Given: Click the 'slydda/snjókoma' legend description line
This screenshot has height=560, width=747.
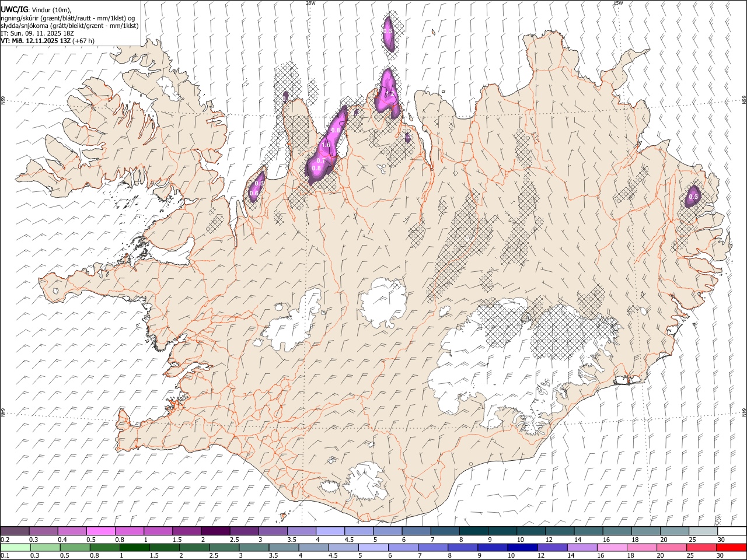Looking at the screenshot, I should point(69,26).
